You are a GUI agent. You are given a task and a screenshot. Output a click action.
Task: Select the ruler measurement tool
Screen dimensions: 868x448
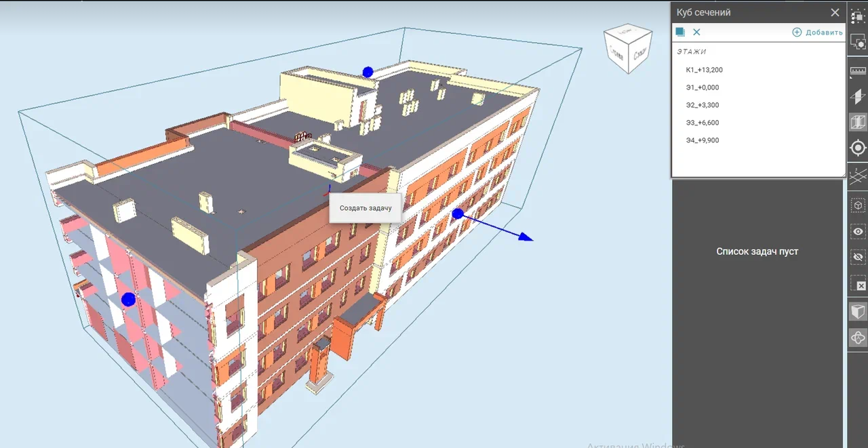pos(858,71)
